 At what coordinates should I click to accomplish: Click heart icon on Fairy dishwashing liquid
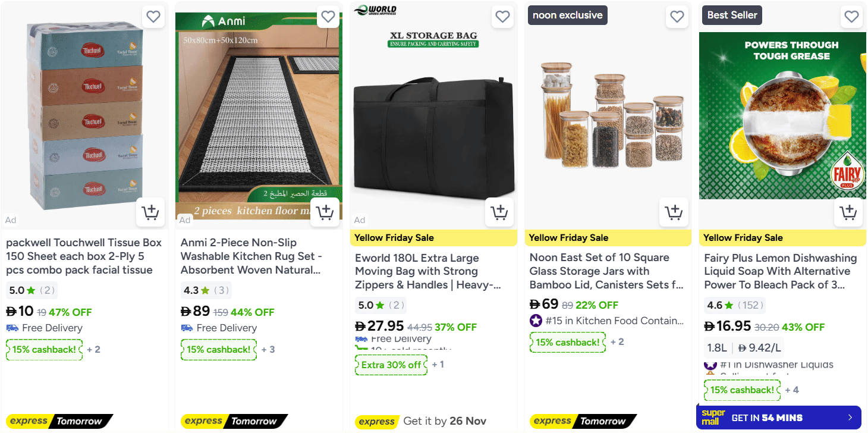[851, 17]
